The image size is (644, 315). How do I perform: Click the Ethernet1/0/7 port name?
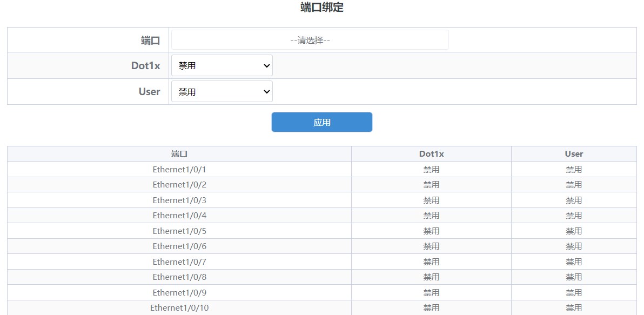coord(179,262)
